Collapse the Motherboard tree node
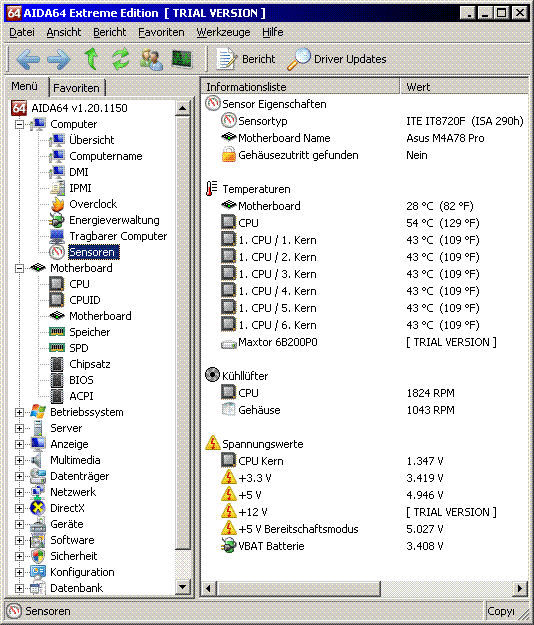This screenshot has height=625, width=534. tap(19, 268)
